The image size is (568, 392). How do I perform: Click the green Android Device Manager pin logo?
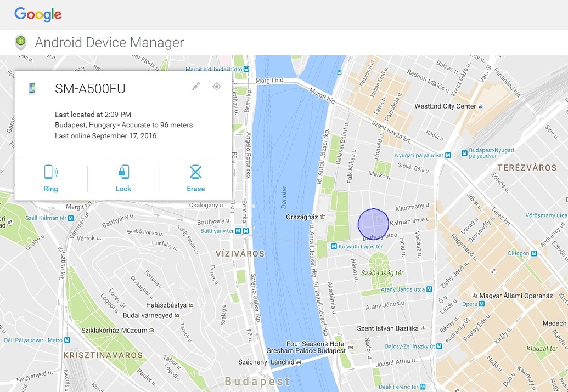[20, 42]
